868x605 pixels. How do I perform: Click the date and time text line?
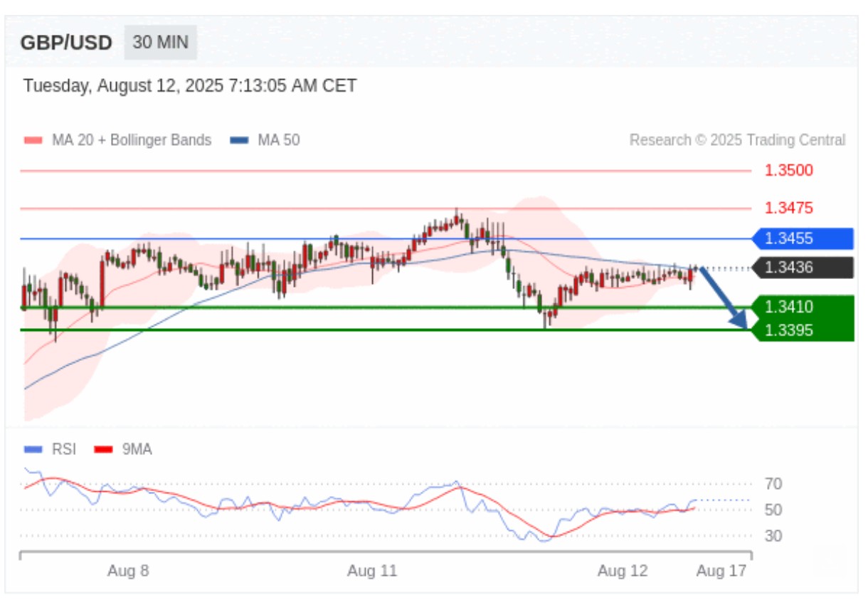(x=190, y=86)
